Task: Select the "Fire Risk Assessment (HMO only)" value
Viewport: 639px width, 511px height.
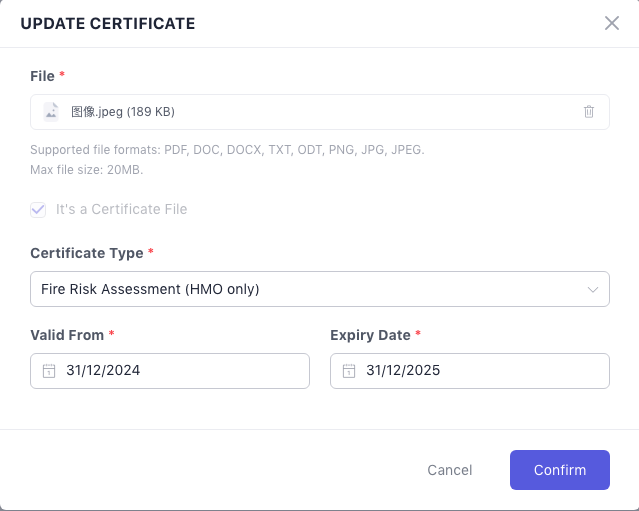Action: point(150,289)
